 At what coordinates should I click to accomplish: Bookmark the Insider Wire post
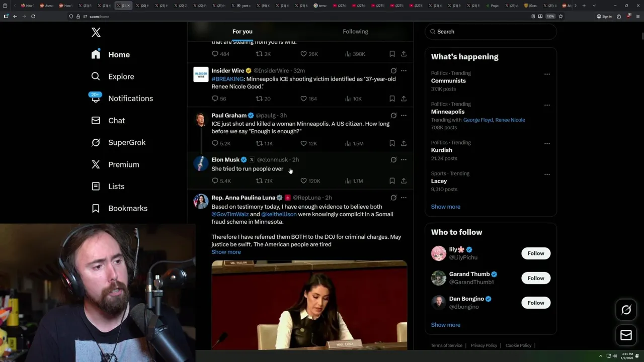coord(392,99)
